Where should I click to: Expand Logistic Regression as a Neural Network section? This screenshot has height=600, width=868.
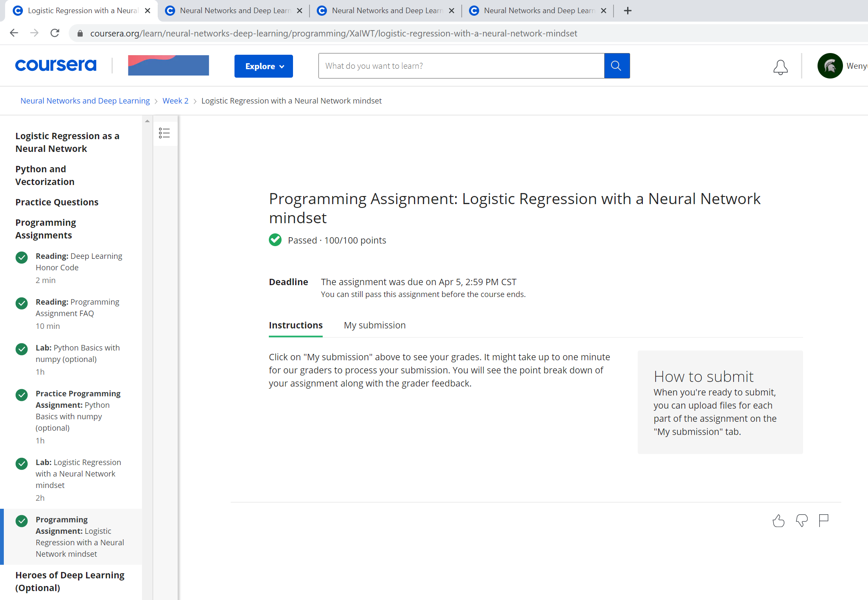click(67, 142)
